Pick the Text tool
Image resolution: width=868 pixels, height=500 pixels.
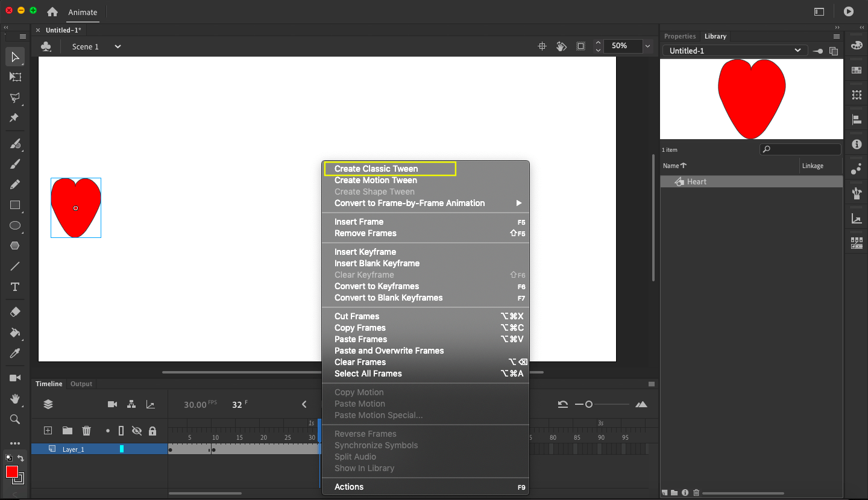[14, 287]
